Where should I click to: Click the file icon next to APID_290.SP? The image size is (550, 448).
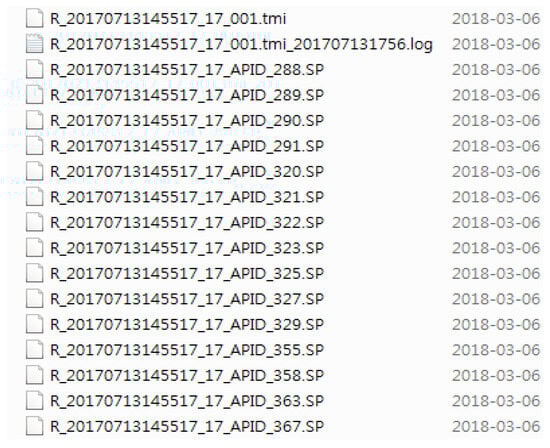coord(34,120)
